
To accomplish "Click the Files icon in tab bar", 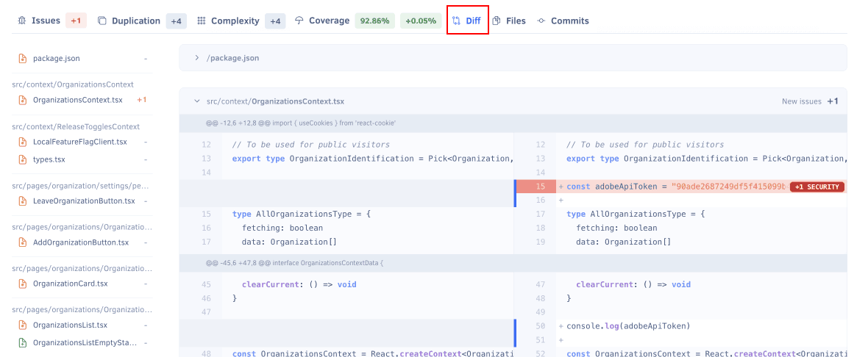I will pos(497,21).
